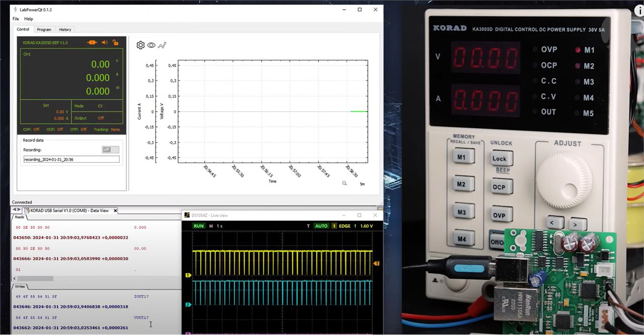Switch to the History tab

(65, 30)
